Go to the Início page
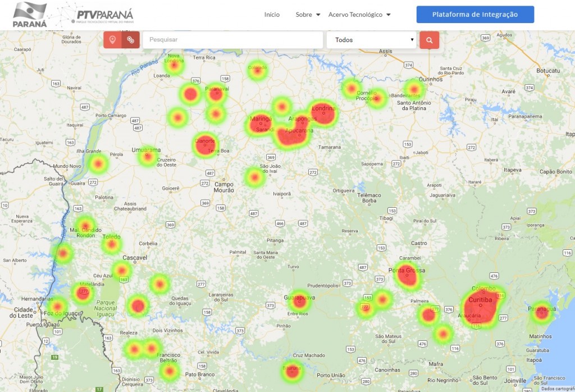The width and height of the screenshot is (575, 392). 272,15
